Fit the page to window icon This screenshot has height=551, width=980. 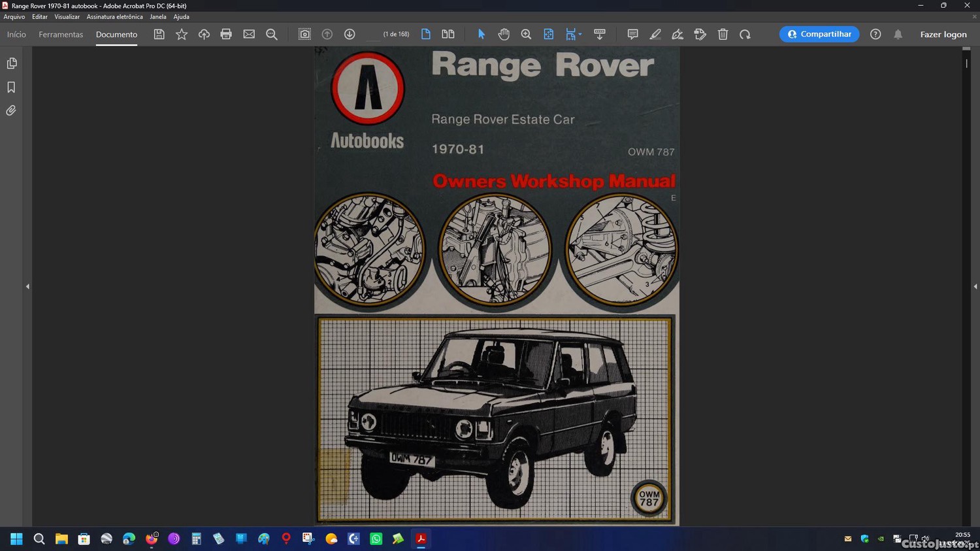tap(549, 34)
